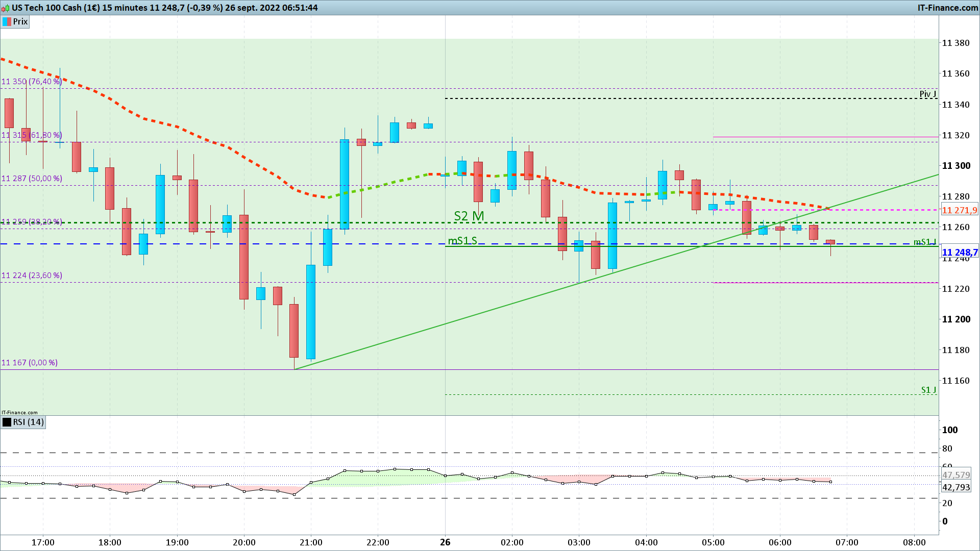Select the mS1 S level label
Viewport: 980px width, 551px height.
click(x=462, y=241)
